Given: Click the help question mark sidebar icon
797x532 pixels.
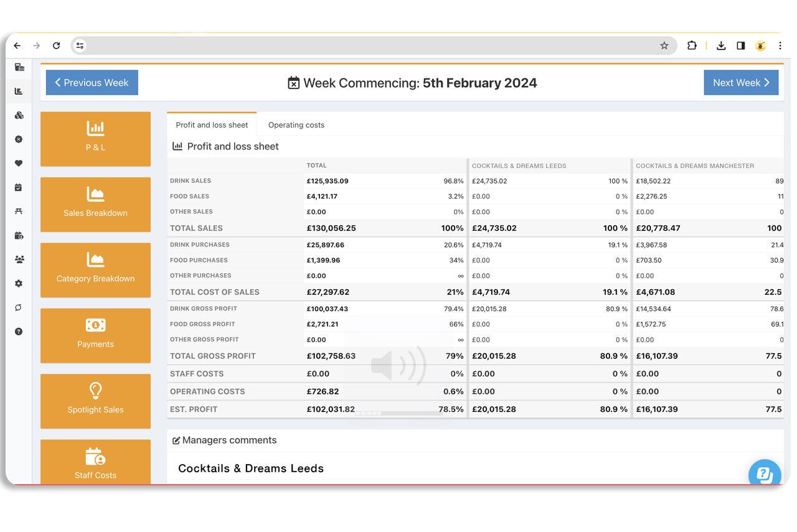Looking at the screenshot, I should 19,332.
